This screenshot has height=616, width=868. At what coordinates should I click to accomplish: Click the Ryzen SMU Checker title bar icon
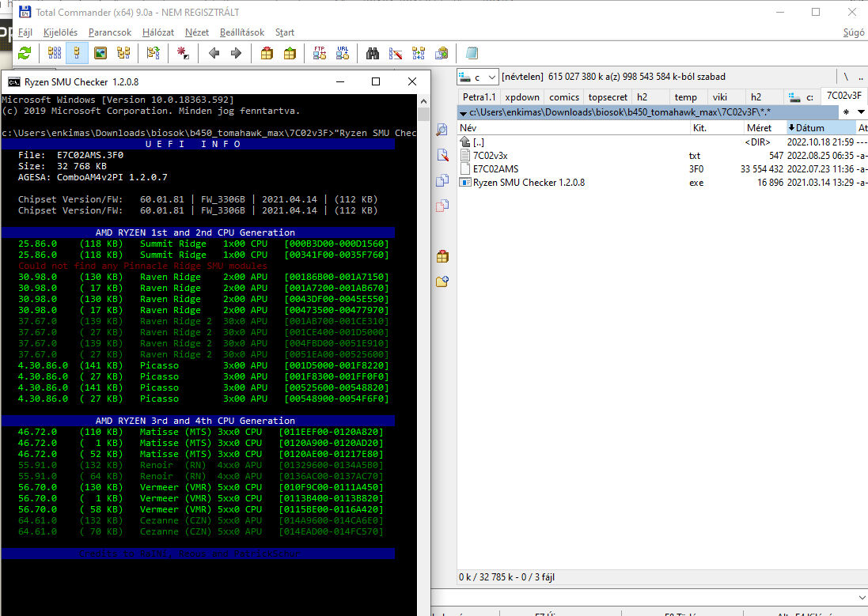coord(13,82)
